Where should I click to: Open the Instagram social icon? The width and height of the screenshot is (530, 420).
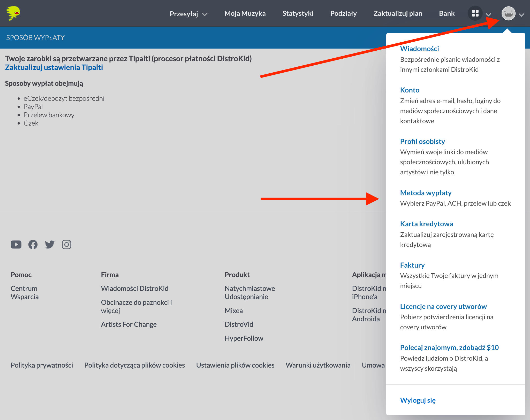click(66, 244)
